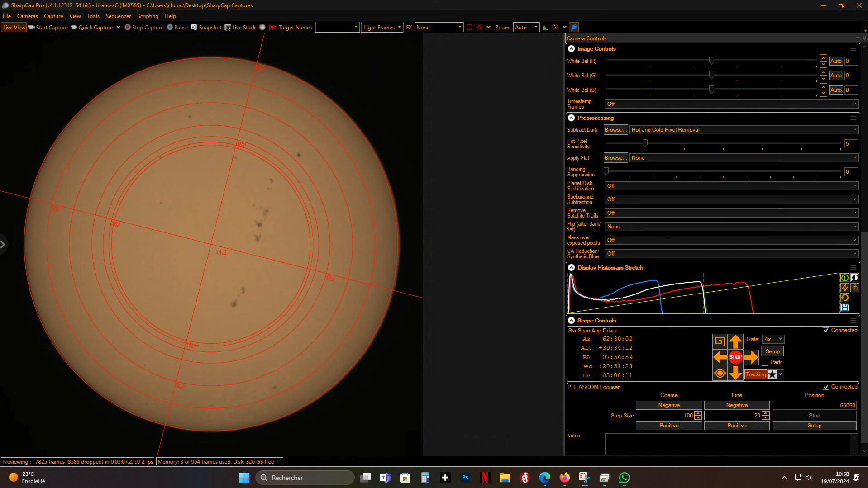This screenshot has height=488, width=868.
Task: Click the Coarse Negative focuser button
Action: [669, 405]
